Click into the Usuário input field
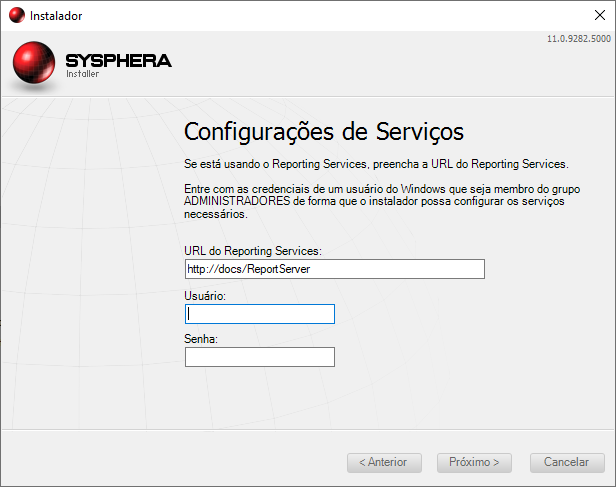616x487 pixels. point(260,314)
